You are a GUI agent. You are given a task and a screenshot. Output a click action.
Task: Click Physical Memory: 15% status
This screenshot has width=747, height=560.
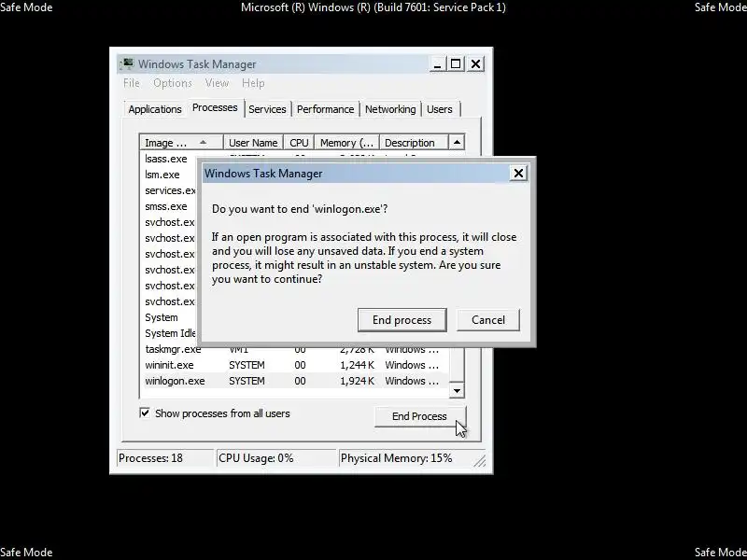pos(405,458)
